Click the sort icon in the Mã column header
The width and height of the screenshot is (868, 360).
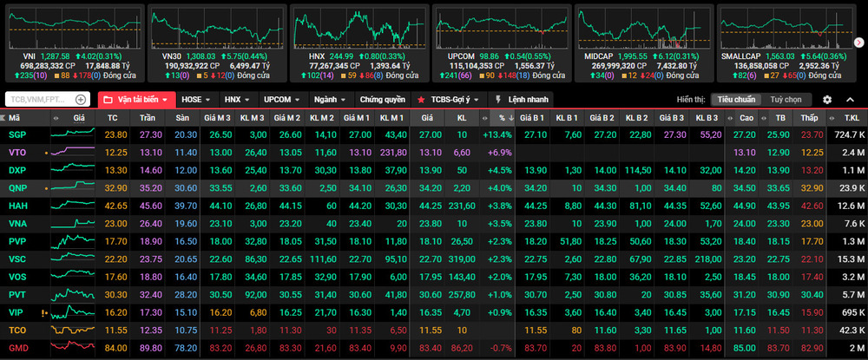[x=9, y=117]
